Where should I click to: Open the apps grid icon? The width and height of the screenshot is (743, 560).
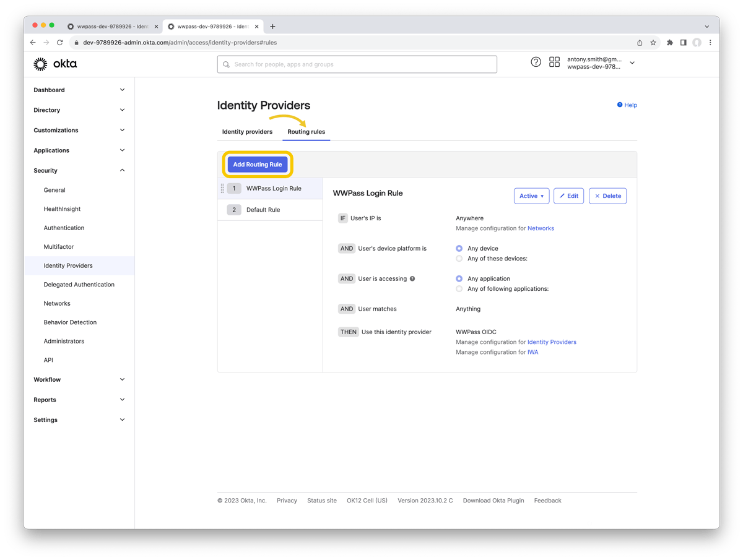click(x=554, y=62)
